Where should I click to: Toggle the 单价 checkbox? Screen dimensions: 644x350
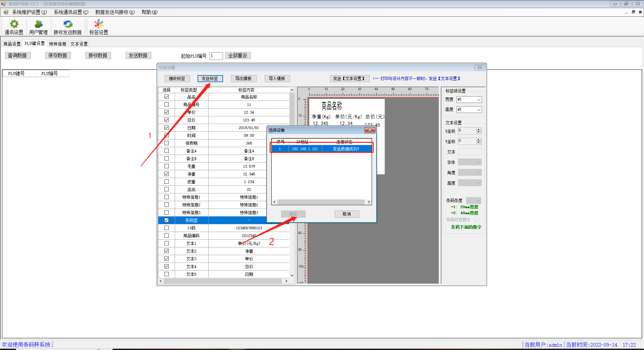tap(166, 112)
